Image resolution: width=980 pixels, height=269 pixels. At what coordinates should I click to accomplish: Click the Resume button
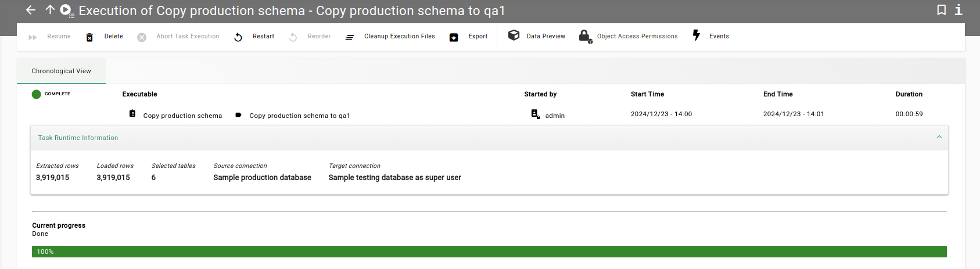(x=50, y=37)
